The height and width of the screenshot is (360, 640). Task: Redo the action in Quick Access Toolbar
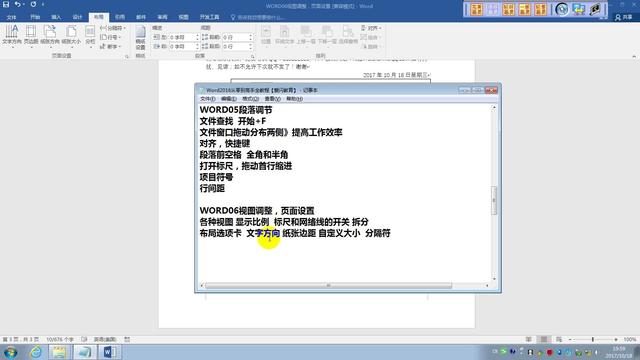(x=33, y=4)
